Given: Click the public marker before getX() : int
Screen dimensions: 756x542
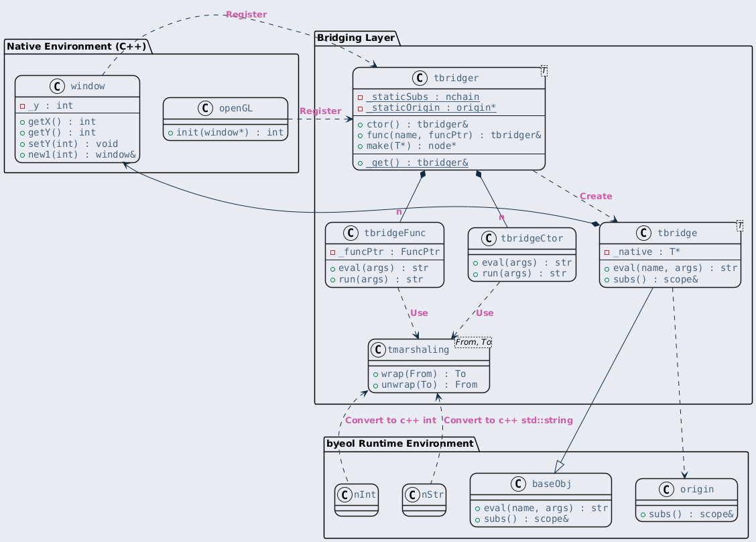Looking at the screenshot, I should [22, 122].
